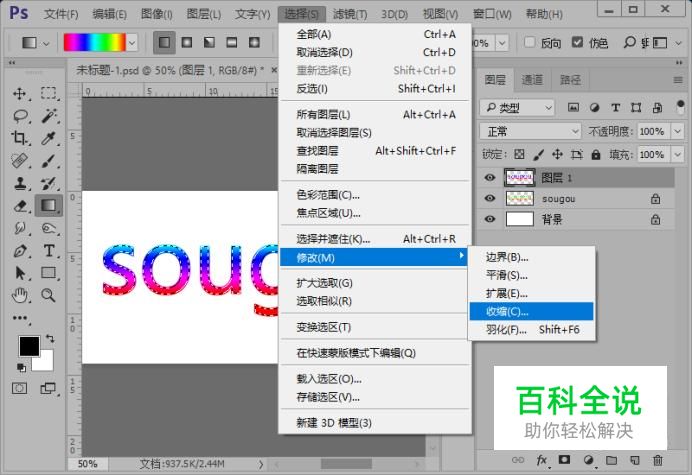Add layer style fx icon
692x475 pixels.
pos(542,460)
